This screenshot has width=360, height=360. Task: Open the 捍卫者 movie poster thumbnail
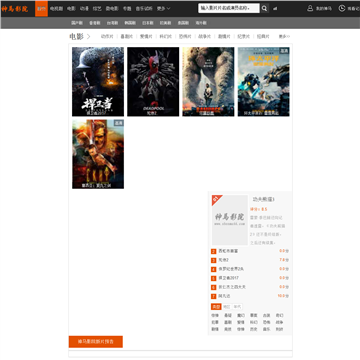coord(98,82)
